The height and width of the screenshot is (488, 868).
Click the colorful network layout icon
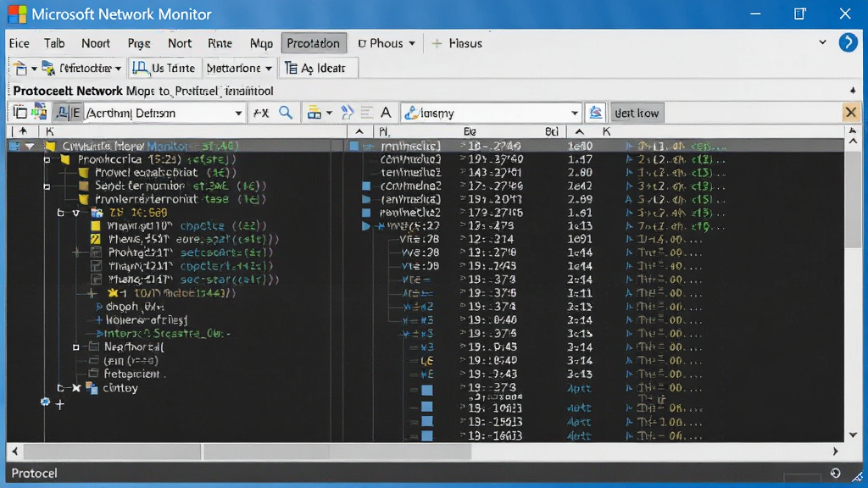tap(39, 113)
